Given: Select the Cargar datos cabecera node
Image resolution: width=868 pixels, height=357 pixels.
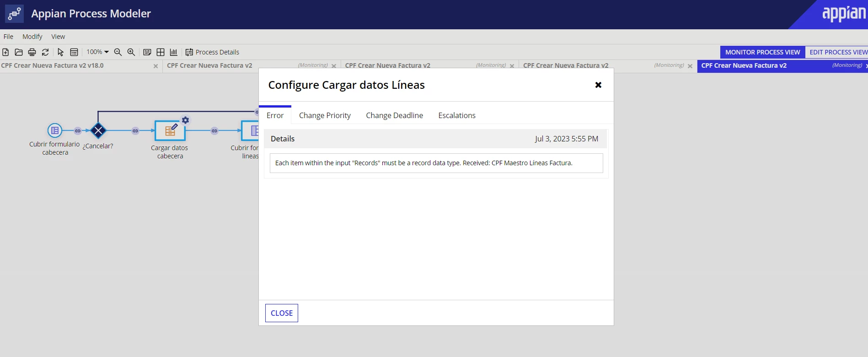Looking at the screenshot, I should 170,131.
